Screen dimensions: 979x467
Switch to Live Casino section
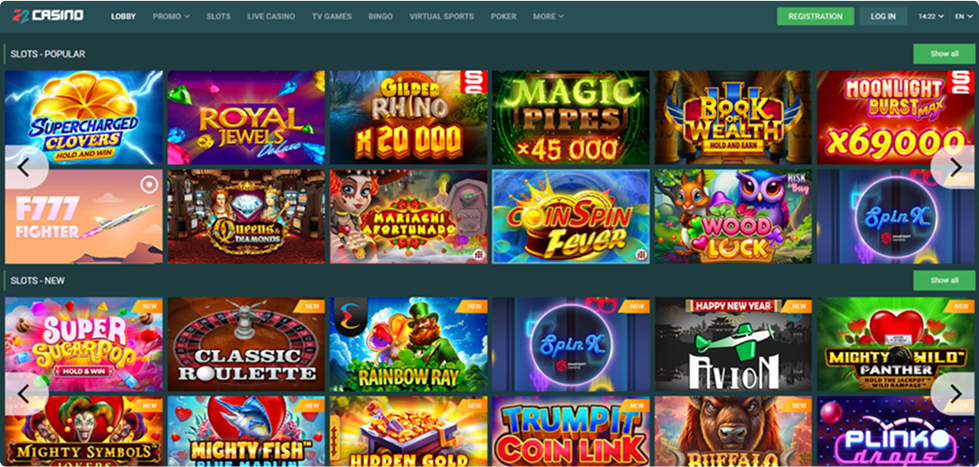point(271,16)
